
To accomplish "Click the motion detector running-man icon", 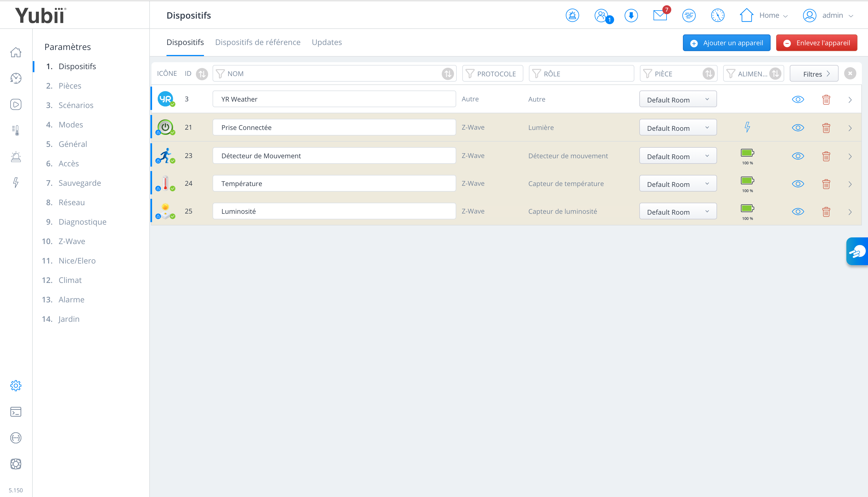I will click(166, 156).
